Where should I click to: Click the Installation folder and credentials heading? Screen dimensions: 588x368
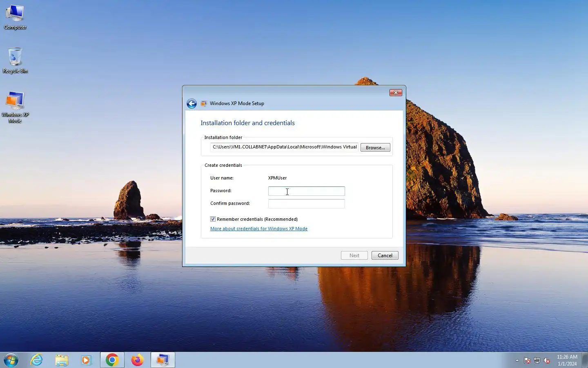coord(247,123)
